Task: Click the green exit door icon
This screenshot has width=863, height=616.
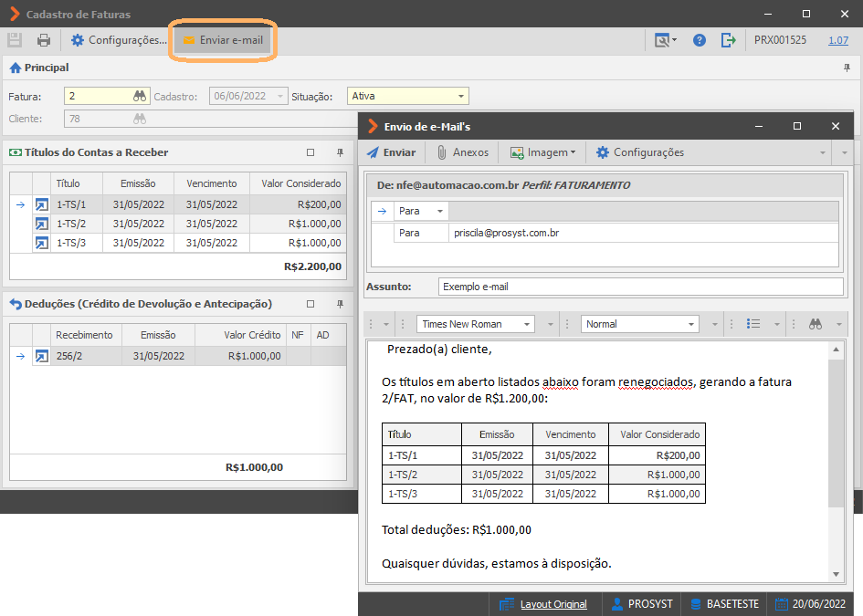Action: [x=728, y=40]
